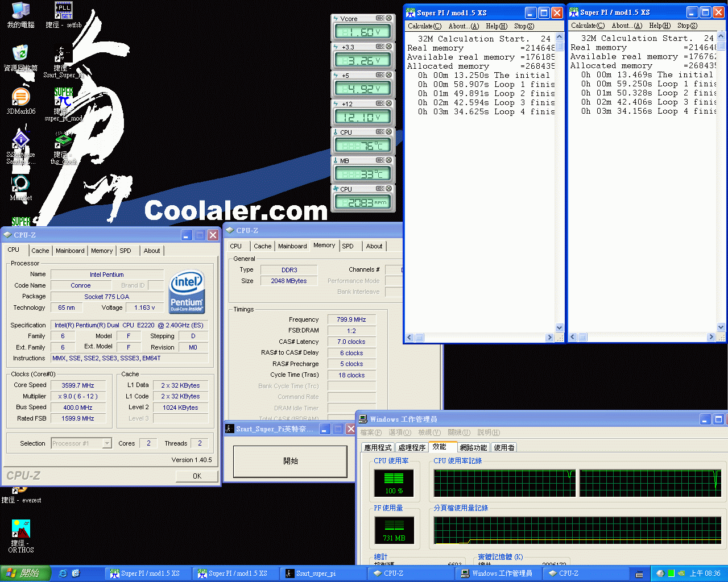Click the green square tray icon
This screenshot has height=582, width=728.
click(671, 573)
